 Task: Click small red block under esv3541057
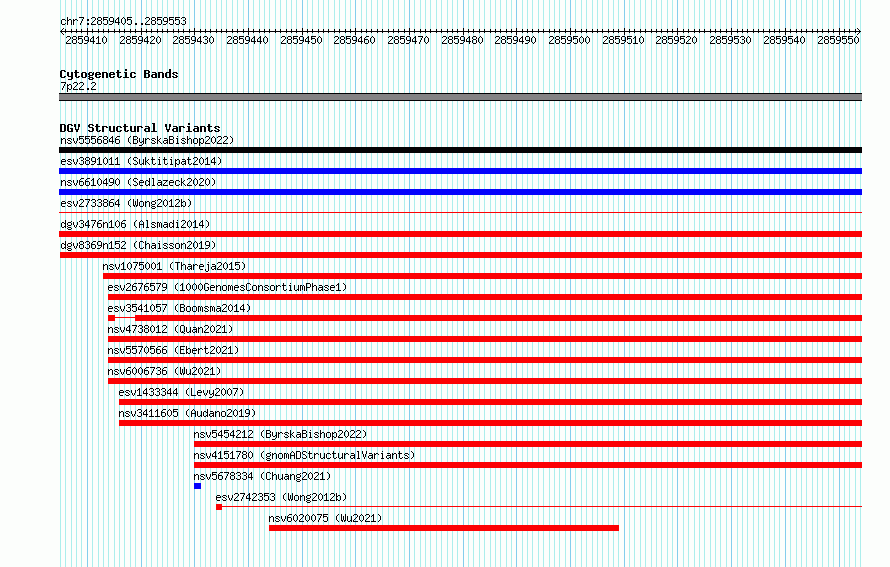tap(111, 318)
